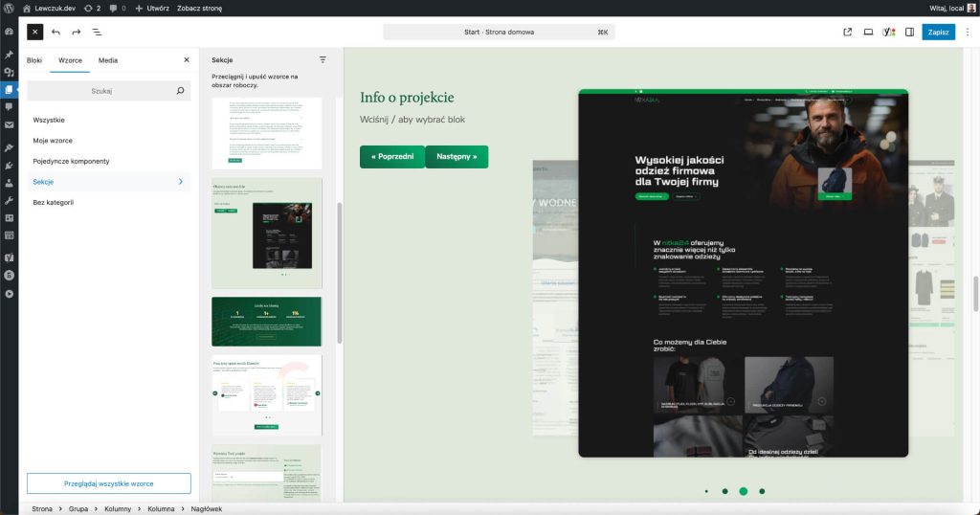Click the Następny » slider button
980x515 pixels.
457,157
